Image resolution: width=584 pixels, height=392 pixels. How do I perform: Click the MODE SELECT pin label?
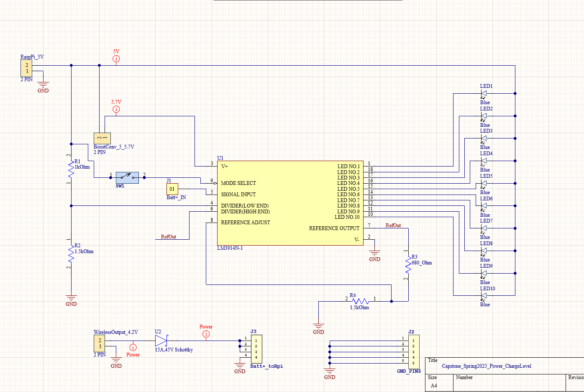point(238,183)
